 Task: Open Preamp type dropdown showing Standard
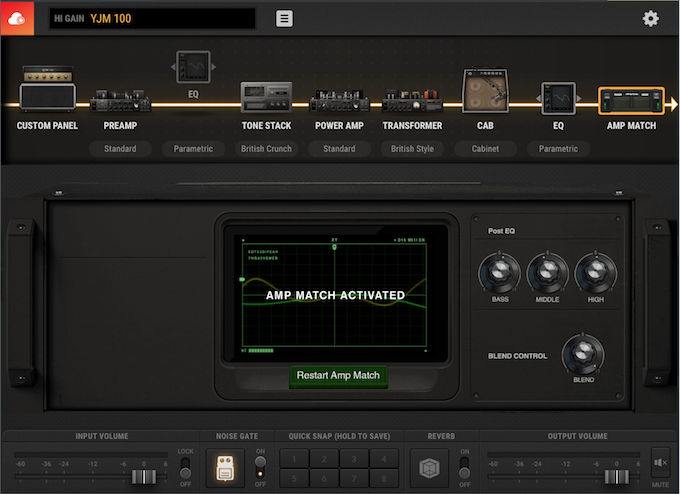(120, 149)
